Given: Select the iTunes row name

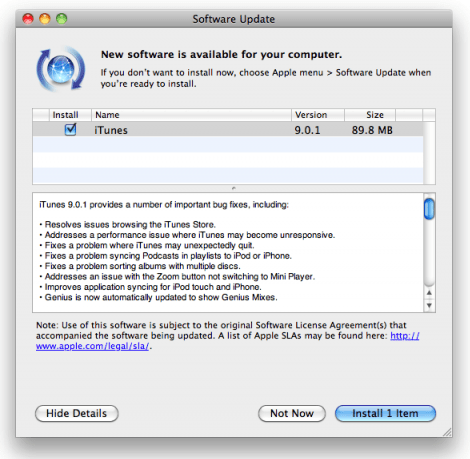Looking at the screenshot, I should 111,130.
